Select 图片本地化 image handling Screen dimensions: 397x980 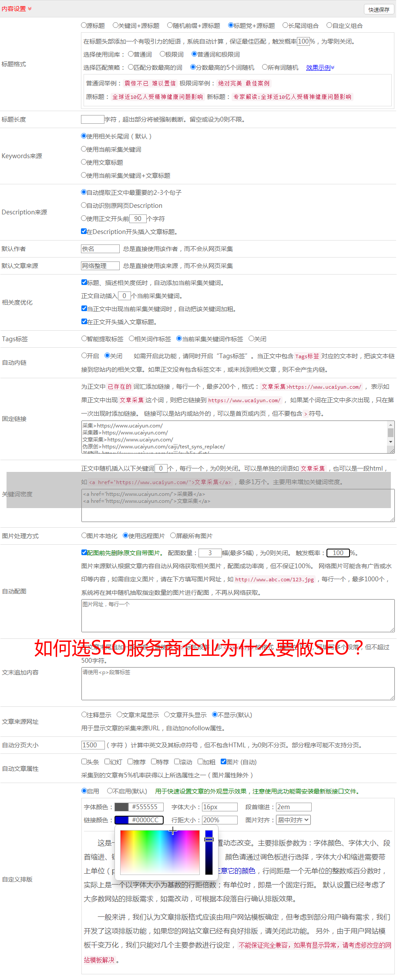(84, 536)
